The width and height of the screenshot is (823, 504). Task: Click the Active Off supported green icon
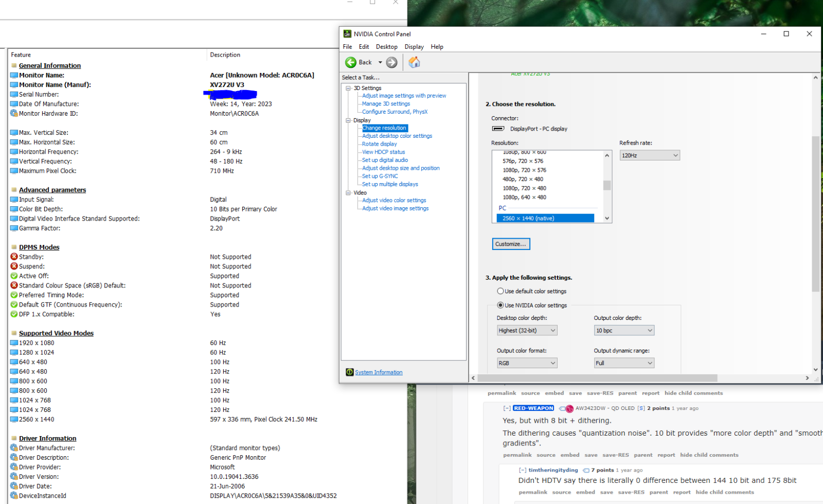click(x=14, y=276)
